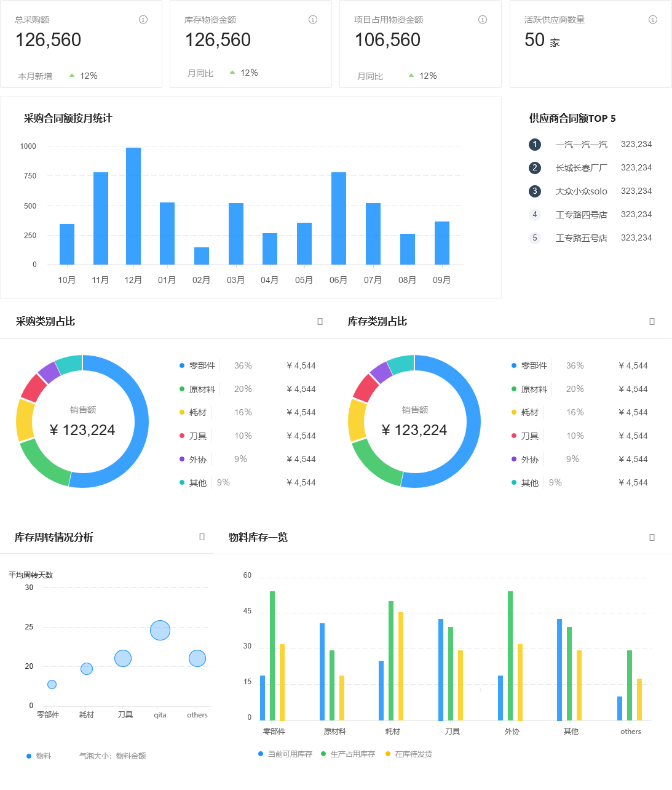This screenshot has height=790, width=672.
Task: Click the rank 1 badge for 一汽一汽一汽
Action: (535, 145)
